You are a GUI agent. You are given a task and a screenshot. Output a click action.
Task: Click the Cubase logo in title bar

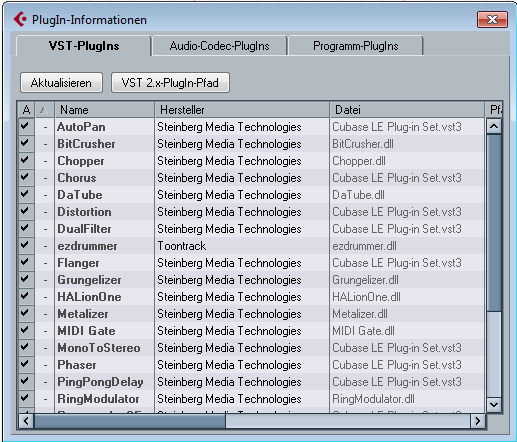click(20, 19)
